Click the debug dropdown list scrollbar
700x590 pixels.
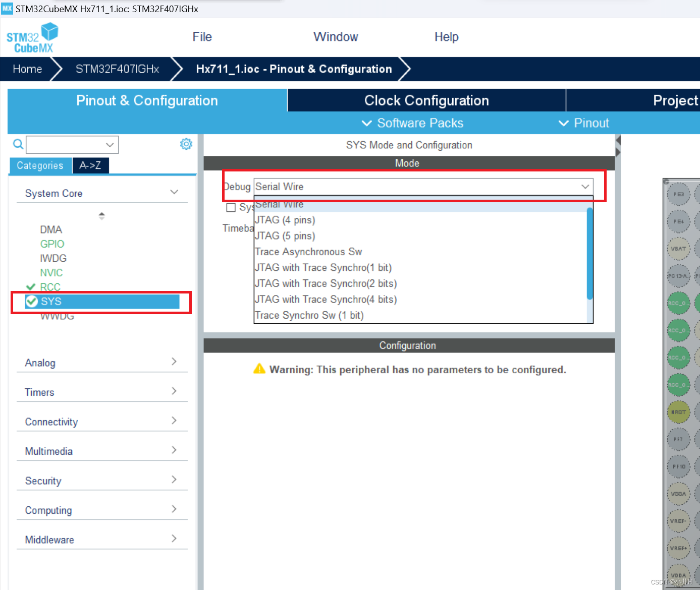589,254
